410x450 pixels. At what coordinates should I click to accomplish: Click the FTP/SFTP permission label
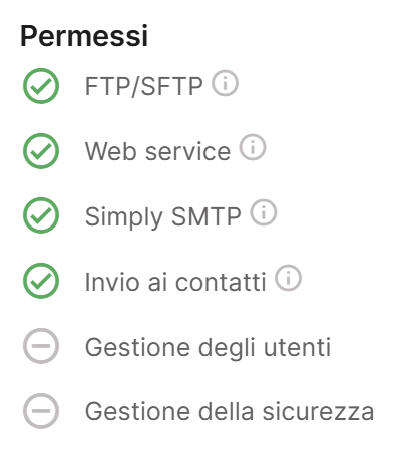pos(144,86)
